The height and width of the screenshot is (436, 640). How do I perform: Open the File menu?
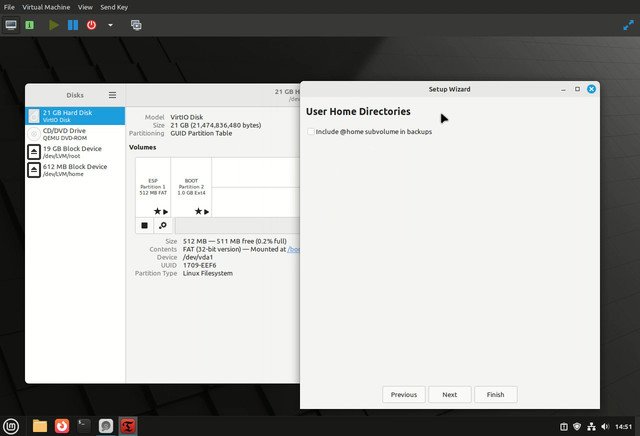[x=9, y=7]
